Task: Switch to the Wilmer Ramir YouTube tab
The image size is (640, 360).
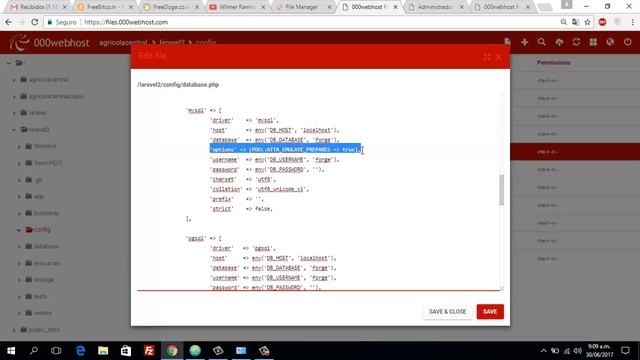Action: click(x=237, y=7)
